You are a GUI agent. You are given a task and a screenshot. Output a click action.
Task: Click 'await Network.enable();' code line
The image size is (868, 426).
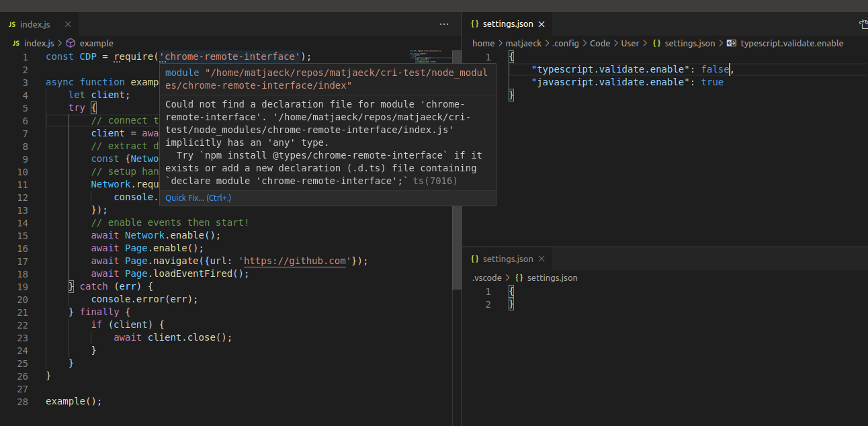(x=156, y=235)
